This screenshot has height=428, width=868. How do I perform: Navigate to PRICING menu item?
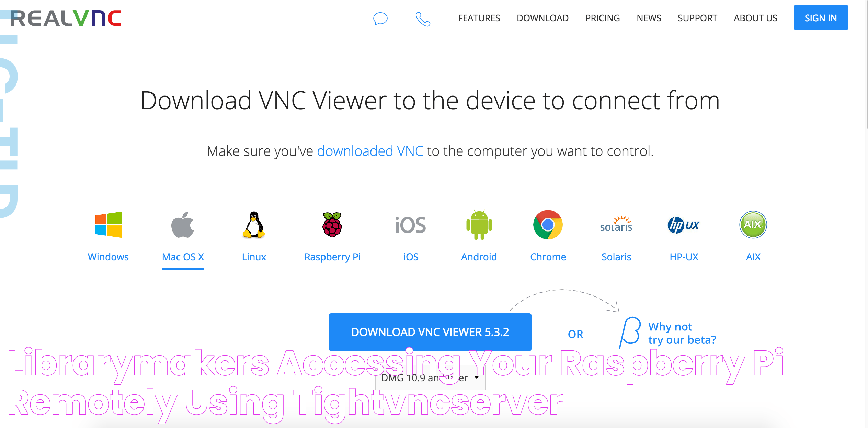tap(603, 18)
